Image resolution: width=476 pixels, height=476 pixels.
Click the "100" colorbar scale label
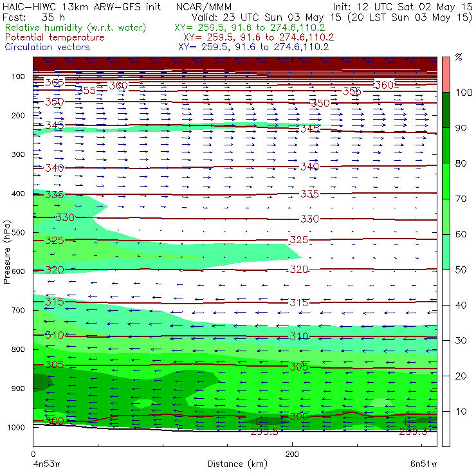pos(464,92)
